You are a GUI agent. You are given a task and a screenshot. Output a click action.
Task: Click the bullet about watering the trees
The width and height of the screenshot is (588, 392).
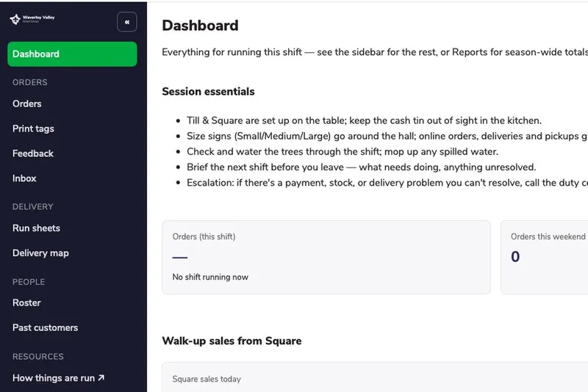[343, 152]
